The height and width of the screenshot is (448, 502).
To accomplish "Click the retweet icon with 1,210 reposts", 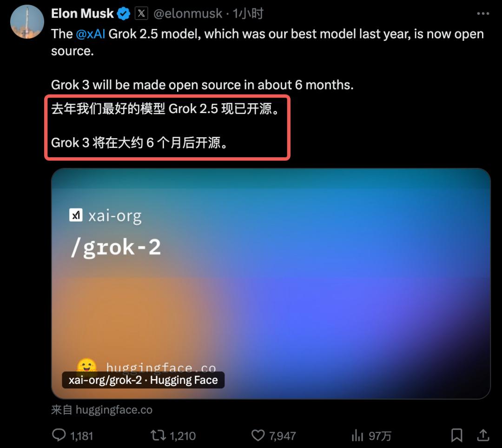I will [158, 435].
